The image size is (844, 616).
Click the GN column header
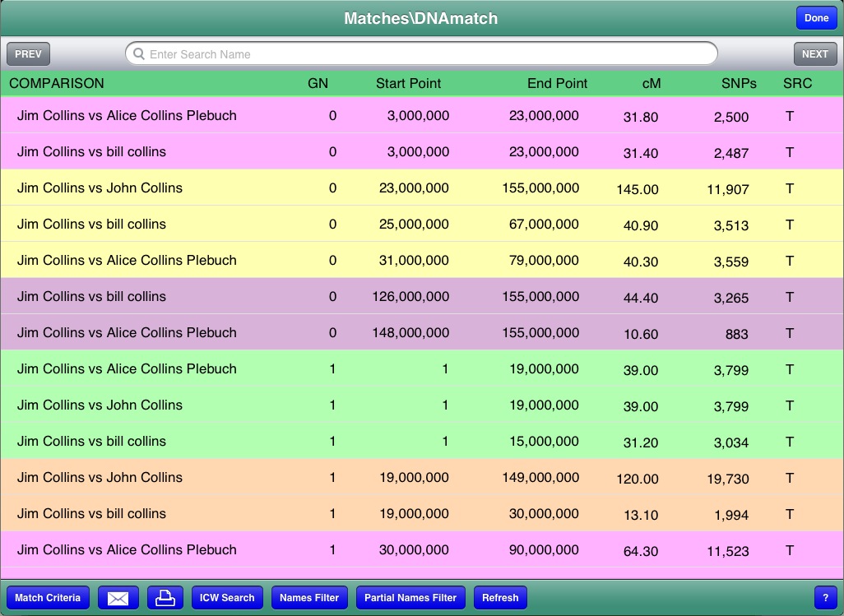(x=318, y=83)
